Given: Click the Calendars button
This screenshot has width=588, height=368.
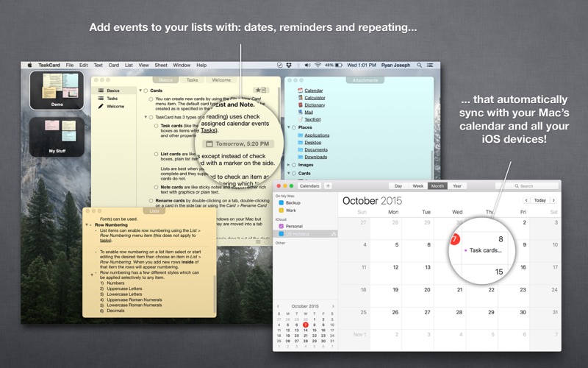Looking at the screenshot, I should 309,186.
